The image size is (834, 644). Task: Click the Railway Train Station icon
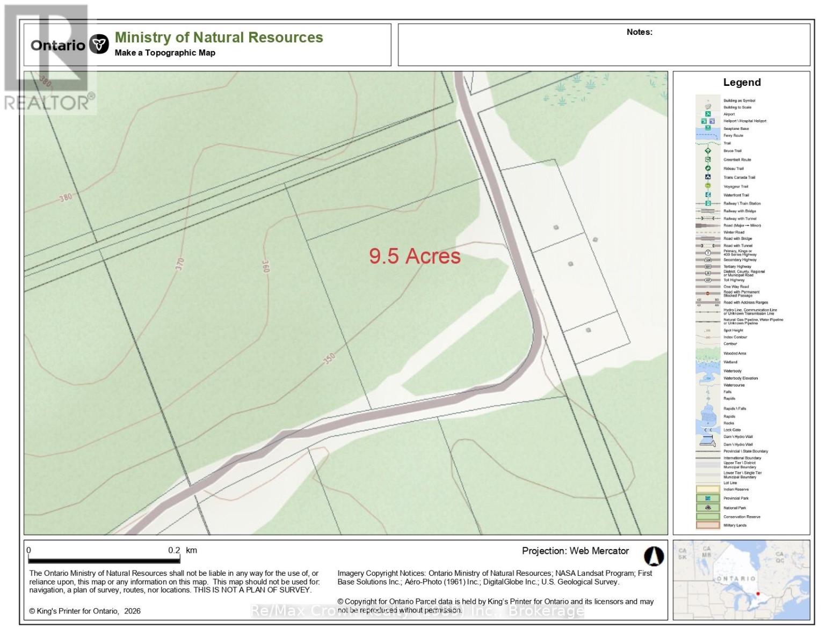708,203
